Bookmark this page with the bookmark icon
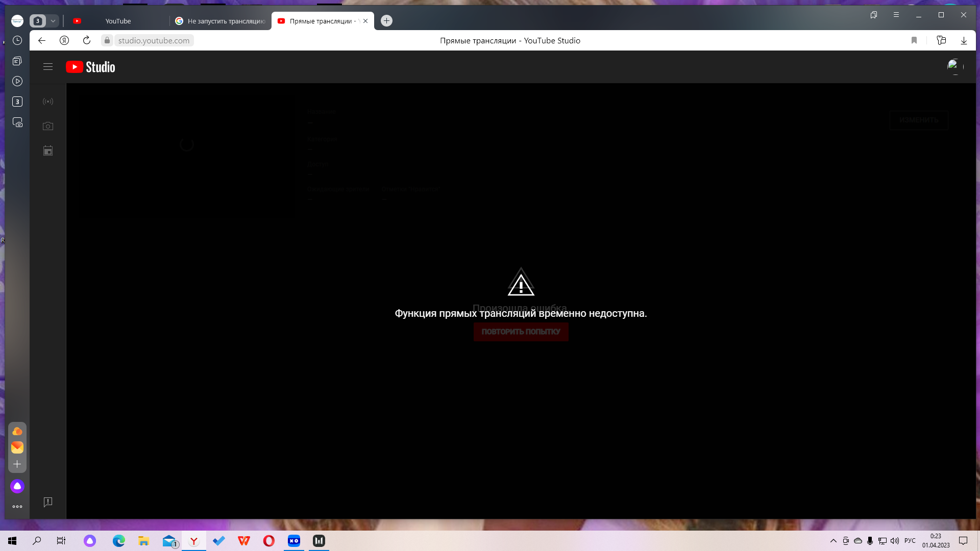 pos(914,40)
